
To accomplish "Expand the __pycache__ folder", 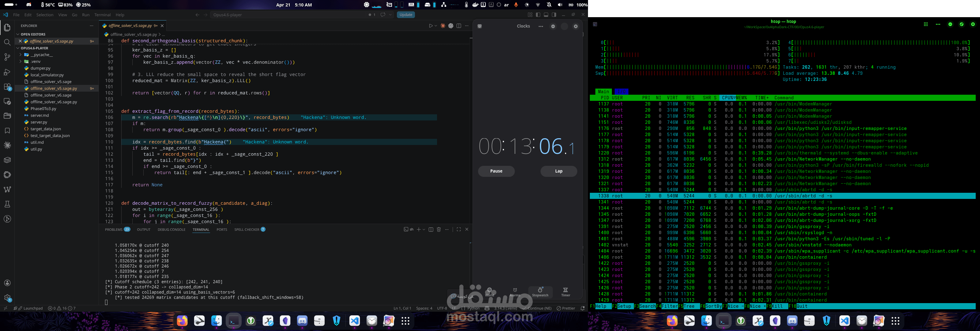I will (41, 55).
